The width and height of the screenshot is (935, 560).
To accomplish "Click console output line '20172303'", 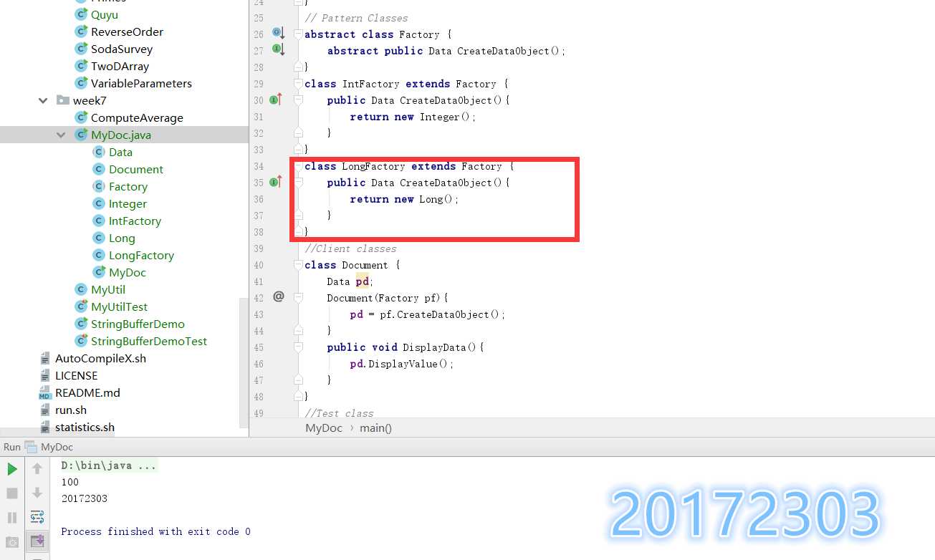I will pyautogui.click(x=85, y=498).
